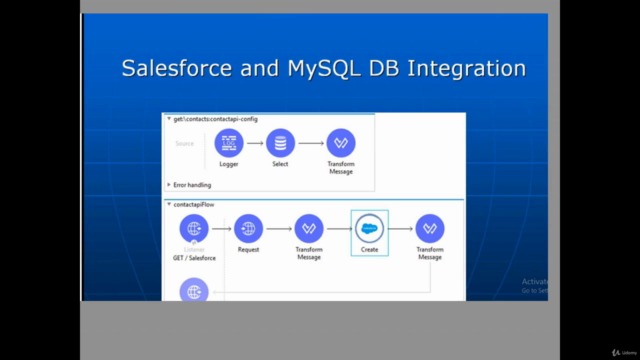Click the 'Source' placeholder text

(x=184, y=143)
